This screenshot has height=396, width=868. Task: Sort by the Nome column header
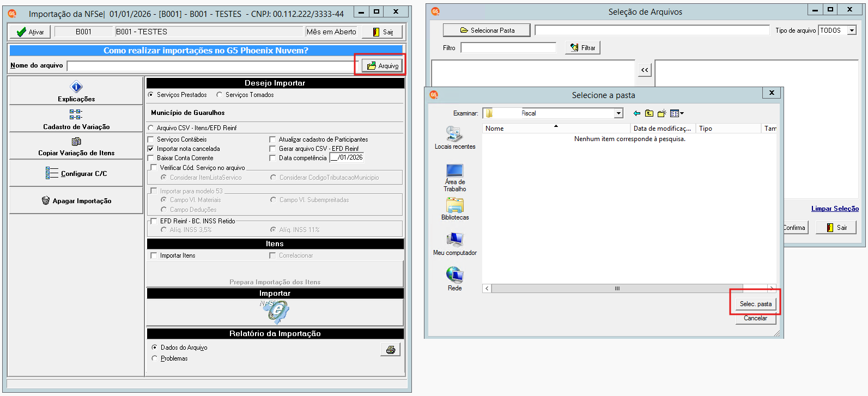[556, 129]
